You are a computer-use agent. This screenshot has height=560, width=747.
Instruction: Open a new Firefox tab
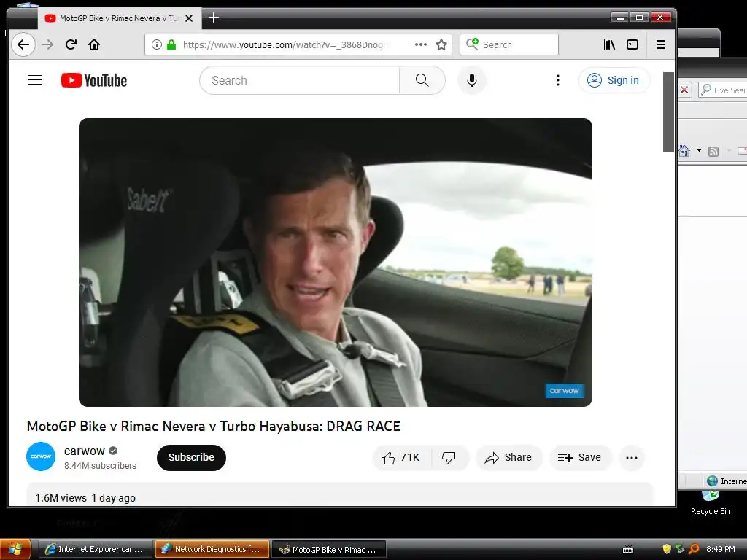[214, 18]
